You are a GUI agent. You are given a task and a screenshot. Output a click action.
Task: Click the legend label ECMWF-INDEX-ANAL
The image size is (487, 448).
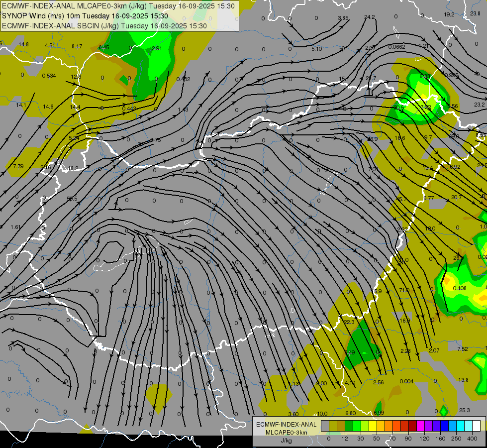(x=287, y=425)
